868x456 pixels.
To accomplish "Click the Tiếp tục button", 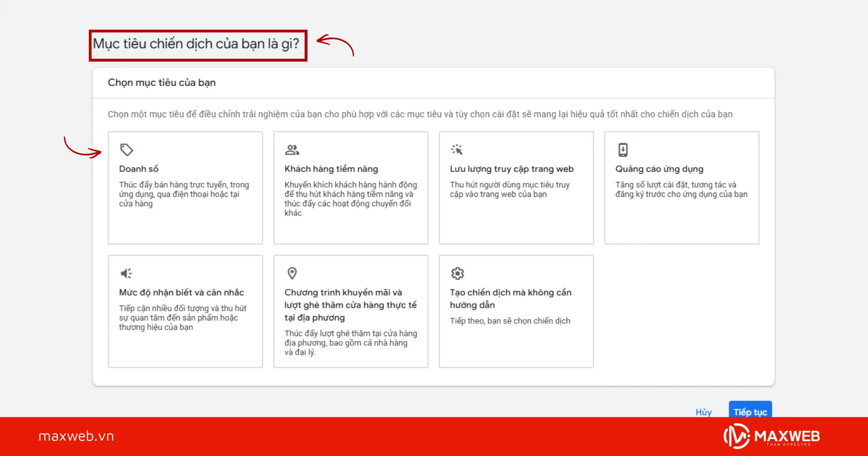I will pyautogui.click(x=750, y=412).
